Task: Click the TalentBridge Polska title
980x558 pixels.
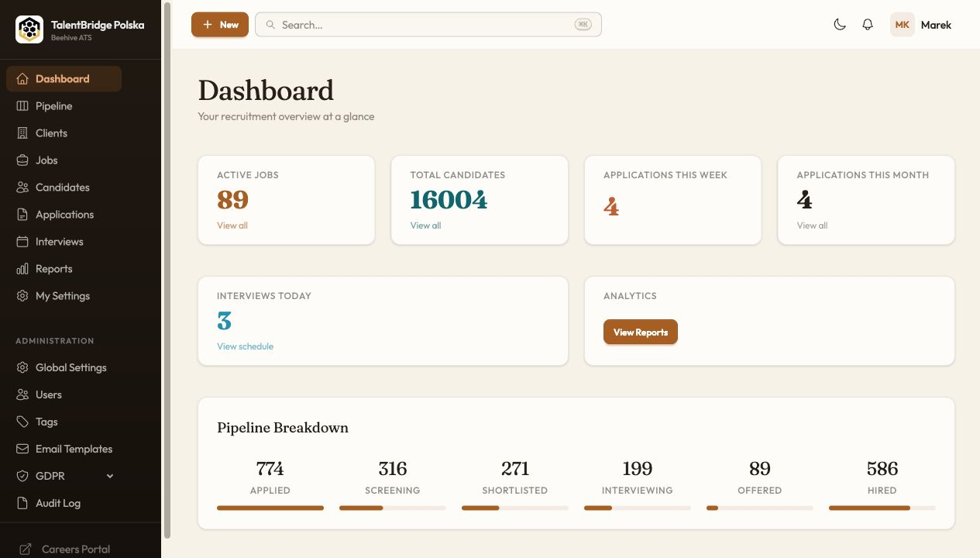Action: [x=98, y=25]
